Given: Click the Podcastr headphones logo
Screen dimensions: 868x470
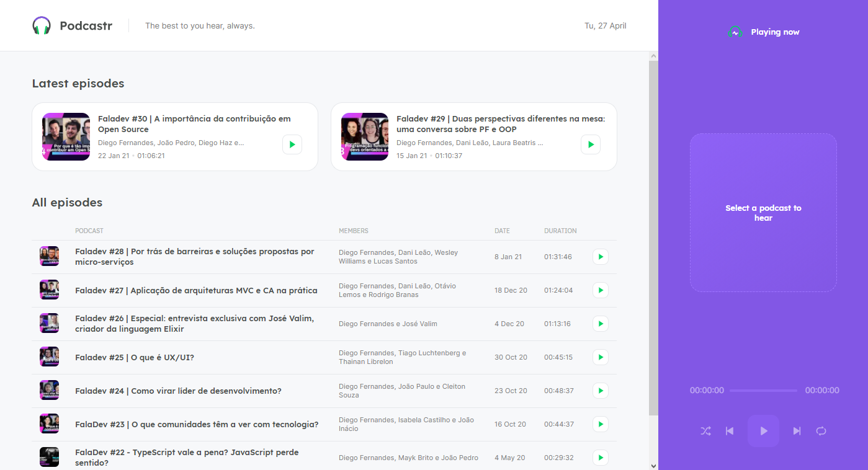Looking at the screenshot, I should pos(42,25).
